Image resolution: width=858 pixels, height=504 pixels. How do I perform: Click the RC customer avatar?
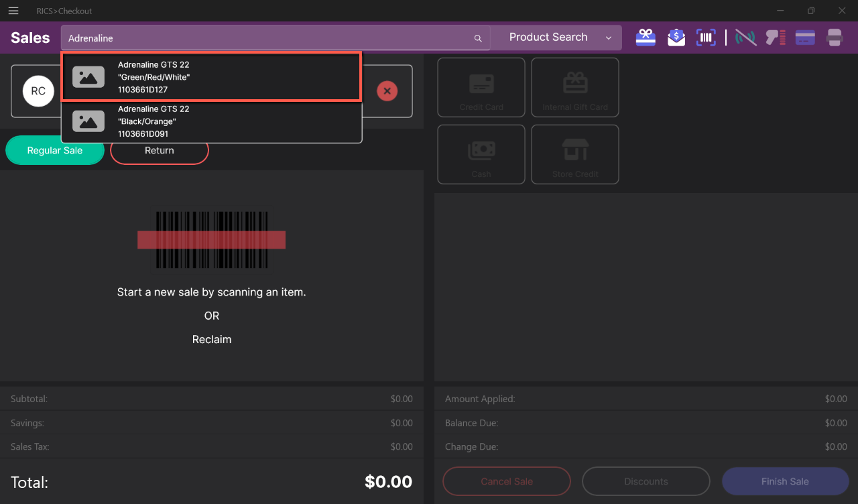coord(38,91)
